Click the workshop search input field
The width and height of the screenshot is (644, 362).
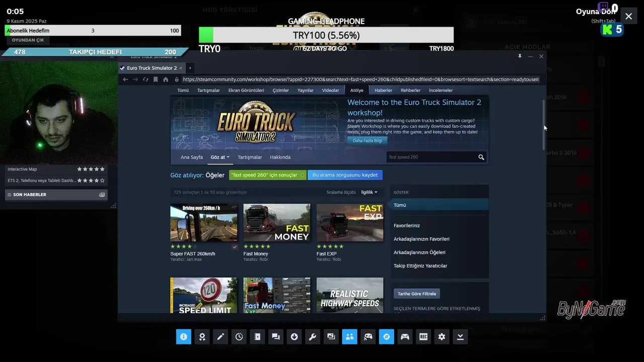432,157
